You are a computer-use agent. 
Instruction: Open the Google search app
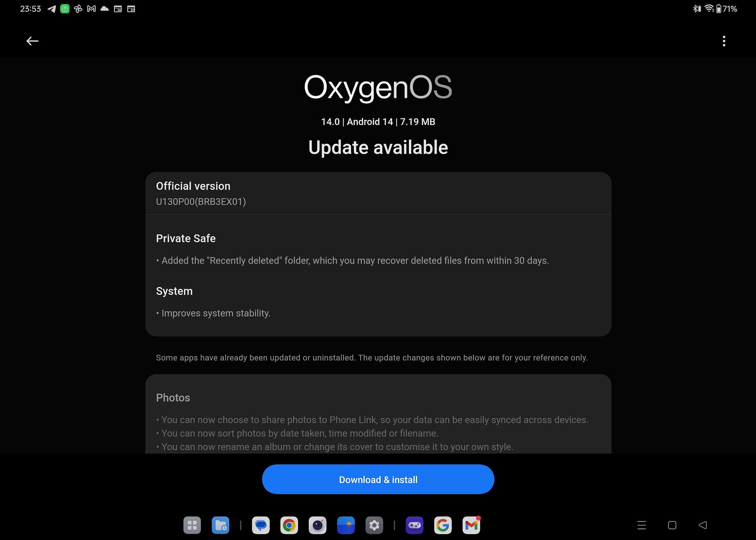[443, 525]
